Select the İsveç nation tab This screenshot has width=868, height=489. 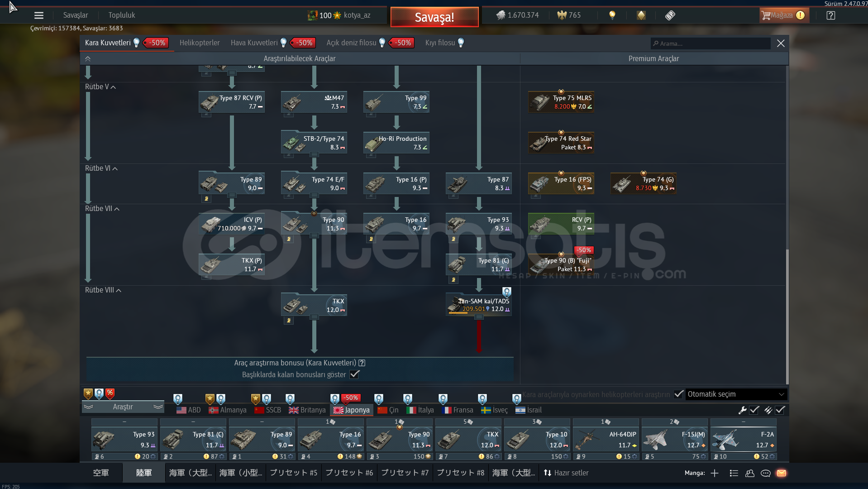(494, 410)
